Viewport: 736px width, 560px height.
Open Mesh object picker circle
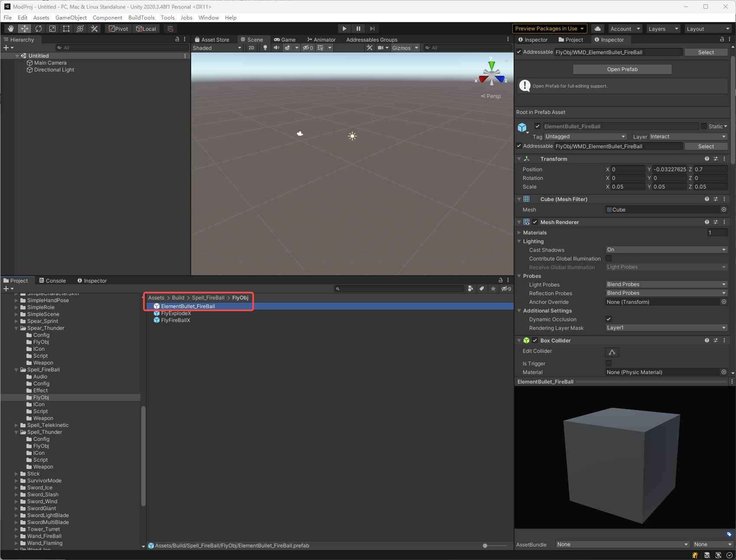coord(724,210)
